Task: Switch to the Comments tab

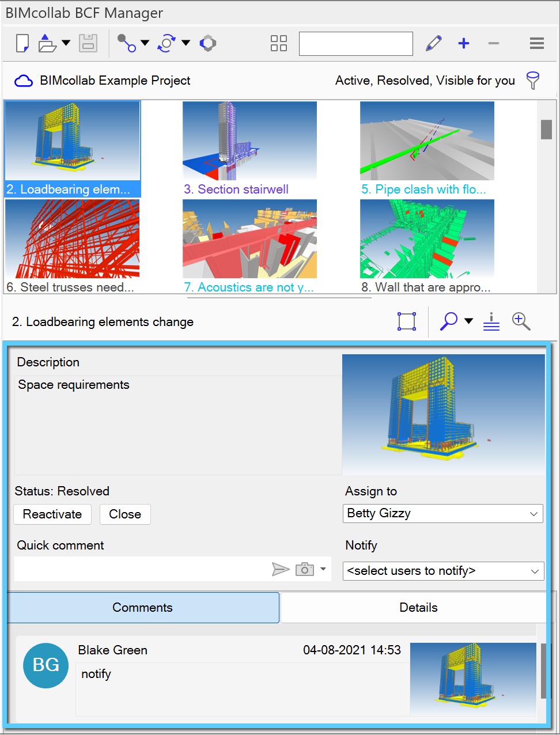Action: click(x=143, y=608)
